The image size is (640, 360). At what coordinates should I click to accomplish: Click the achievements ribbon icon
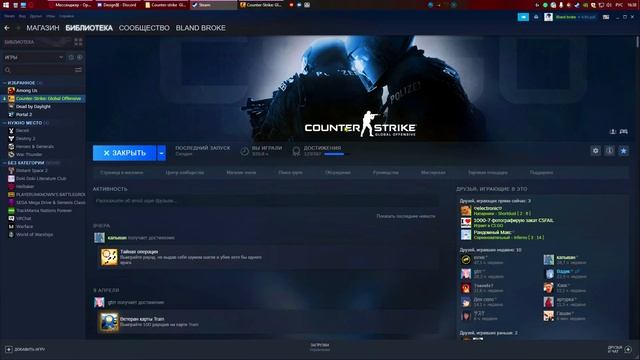(x=296, y=151)
